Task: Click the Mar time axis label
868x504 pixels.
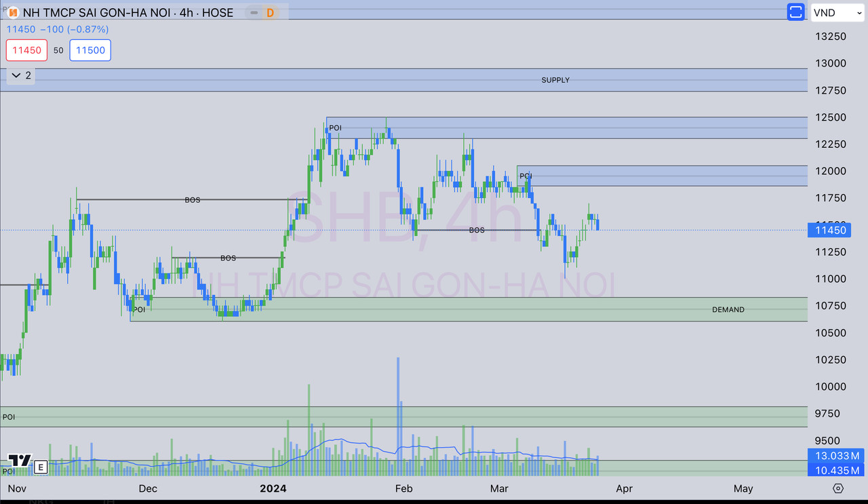Action: click(499, 488)
